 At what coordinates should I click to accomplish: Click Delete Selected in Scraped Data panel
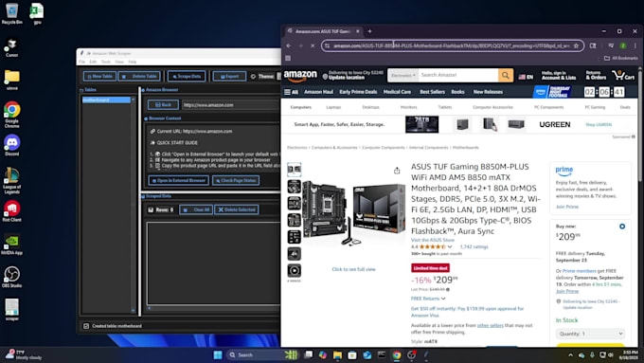click(237, 209)
